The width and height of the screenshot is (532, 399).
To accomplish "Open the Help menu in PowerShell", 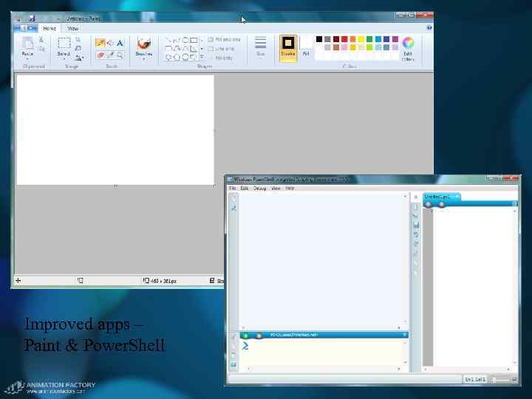I will [290, 188].
